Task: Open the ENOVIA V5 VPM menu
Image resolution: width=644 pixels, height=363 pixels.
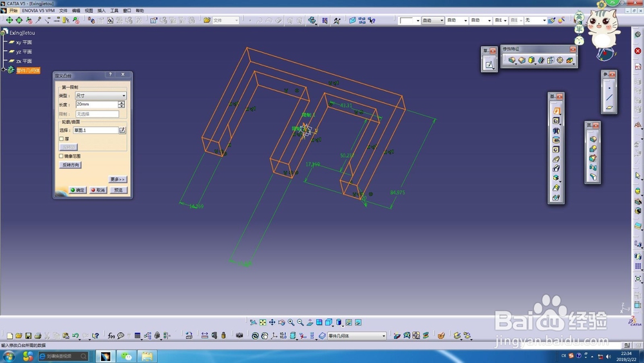Action: pyautogui.click(x=38, y=10)
